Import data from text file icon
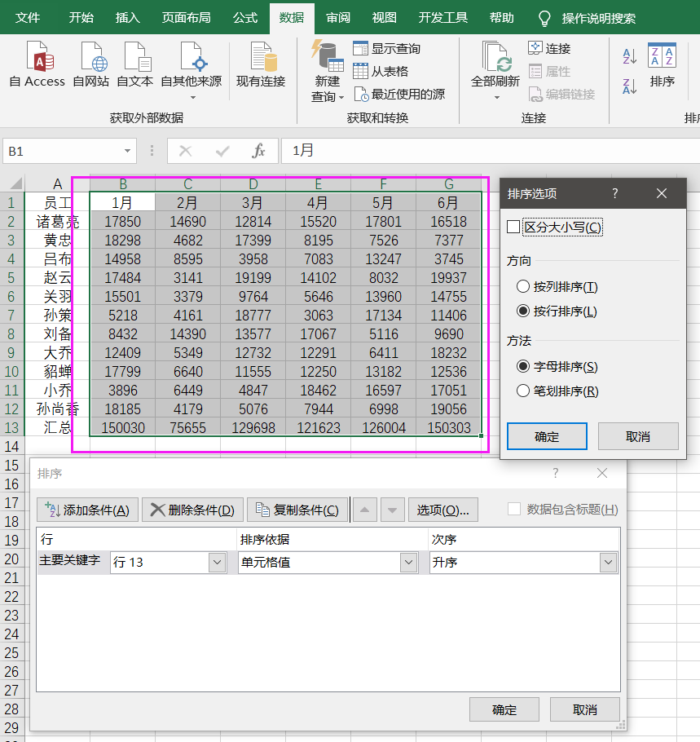This screenshot has height=742, width=700. pyautogui.click(x=134, y=64)
